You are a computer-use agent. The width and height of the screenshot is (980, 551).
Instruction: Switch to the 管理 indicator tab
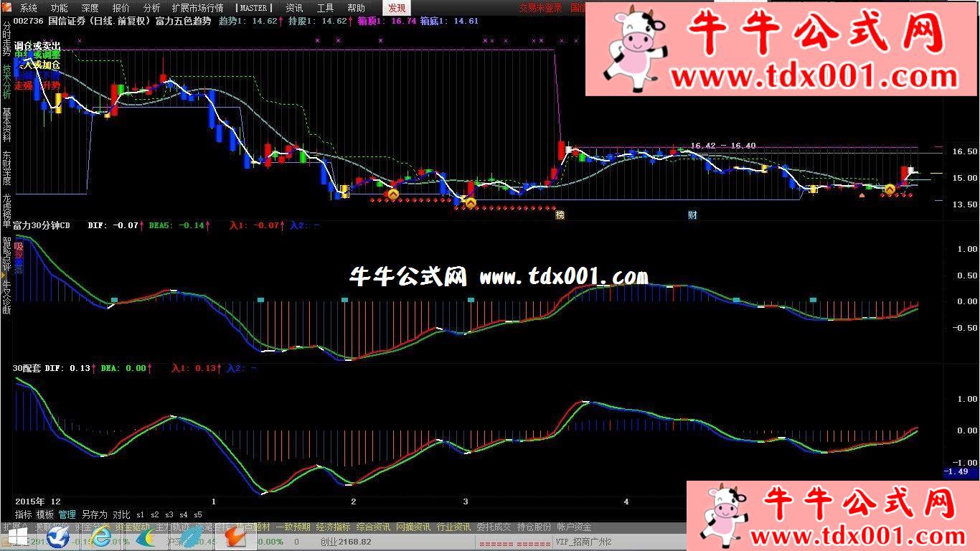(67, 514)
